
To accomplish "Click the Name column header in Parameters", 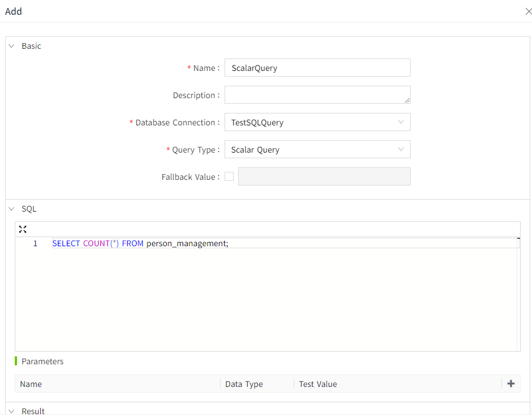I will tap(31, 384).
